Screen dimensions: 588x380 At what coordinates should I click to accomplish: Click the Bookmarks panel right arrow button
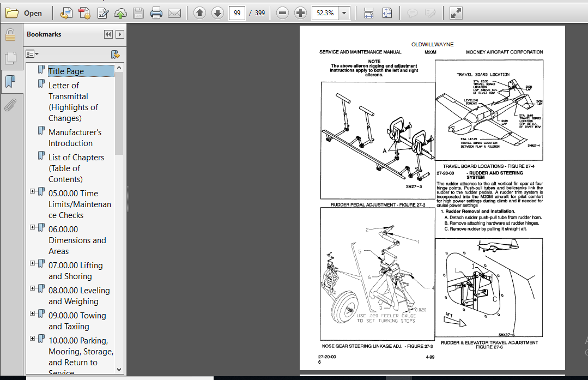(120, 34)
